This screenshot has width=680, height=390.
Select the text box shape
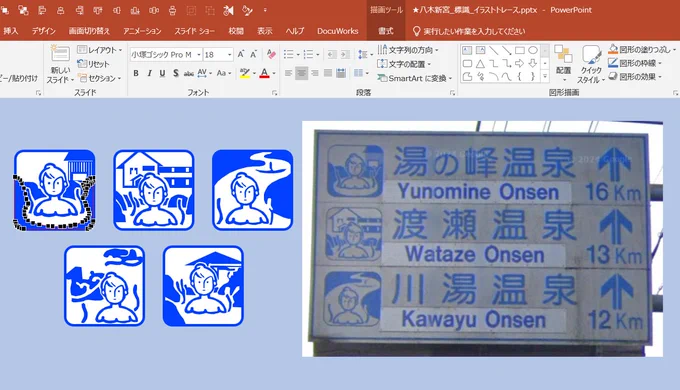pos(467,50)
